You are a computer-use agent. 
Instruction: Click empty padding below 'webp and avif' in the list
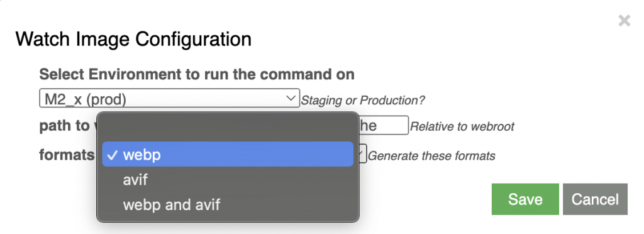228,220
